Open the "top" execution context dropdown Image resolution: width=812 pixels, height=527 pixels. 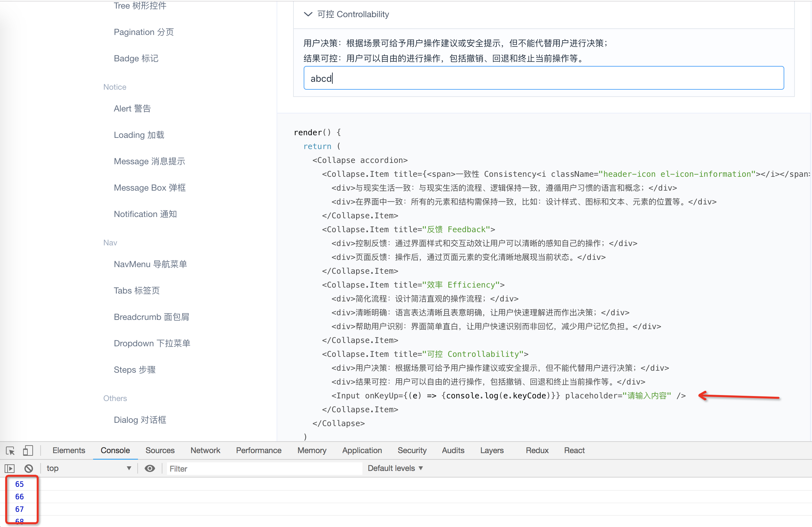89,468
